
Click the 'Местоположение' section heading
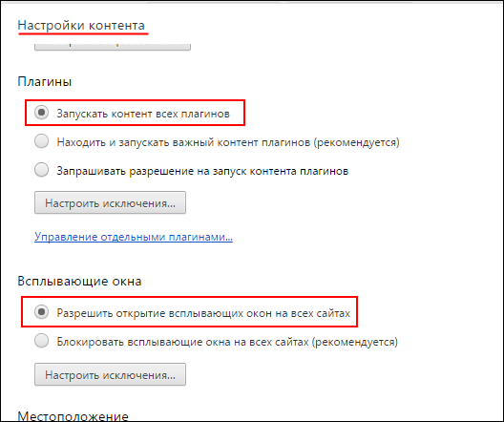pos(73,415)
